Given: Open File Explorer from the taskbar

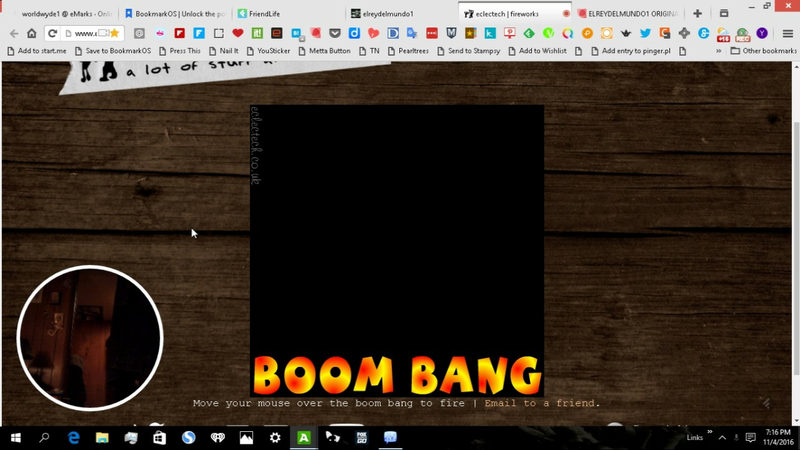Looking at the screenshot, I should coord(102,438).
